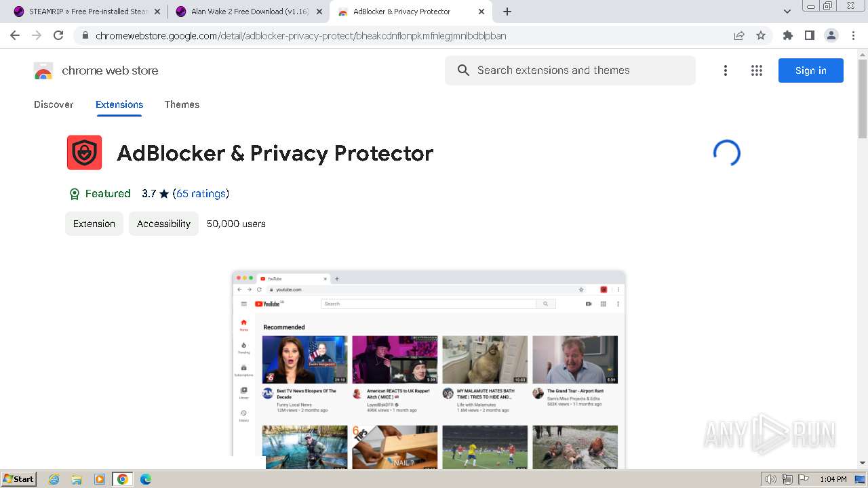This screenshot has width=868, height=488.
Task: Focus the Search extensions and themes field
Action: [x=570, y=70]
